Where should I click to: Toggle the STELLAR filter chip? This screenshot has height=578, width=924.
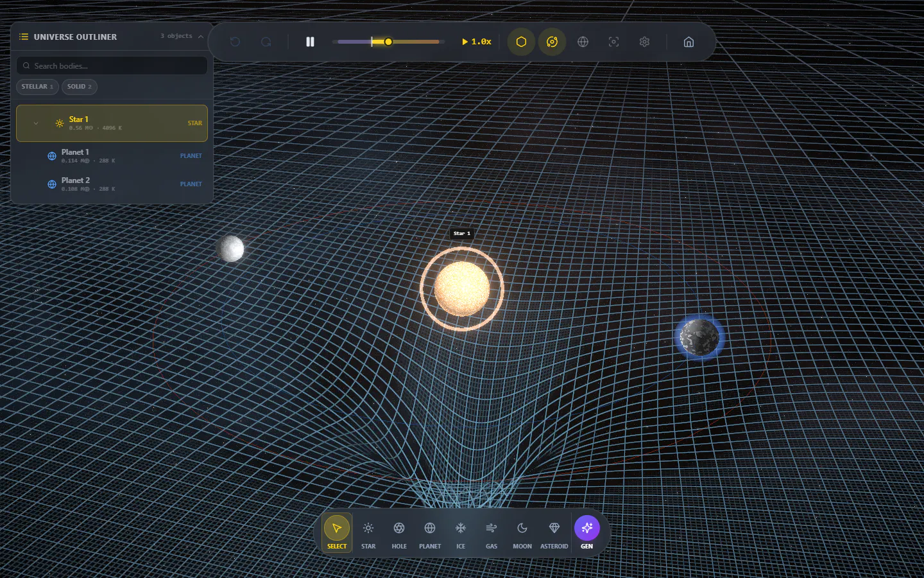tap(37, 87)
